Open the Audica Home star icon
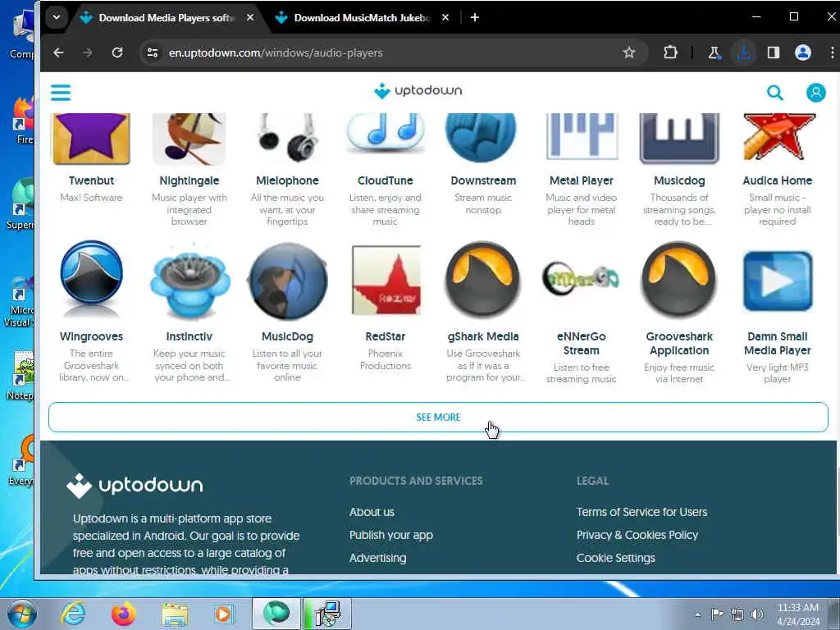This screenshot has width=840, height=630. 778,136
